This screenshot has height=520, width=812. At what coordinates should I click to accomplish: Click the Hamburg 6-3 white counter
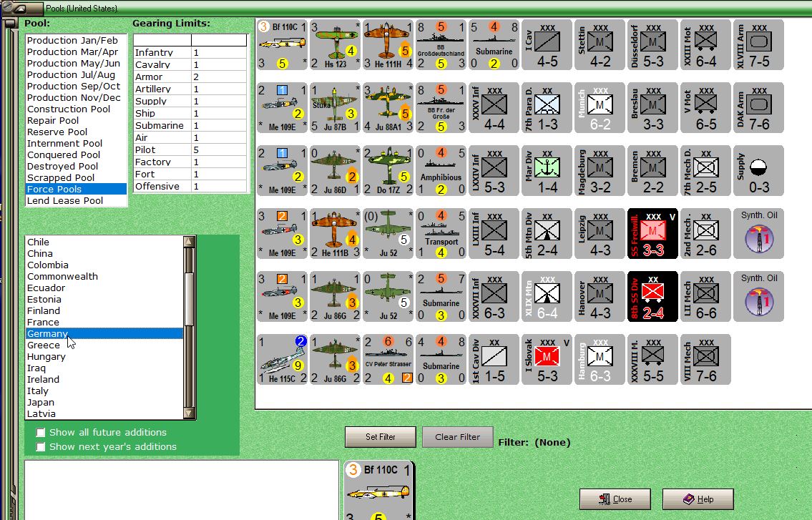click(x=599, y=360)
